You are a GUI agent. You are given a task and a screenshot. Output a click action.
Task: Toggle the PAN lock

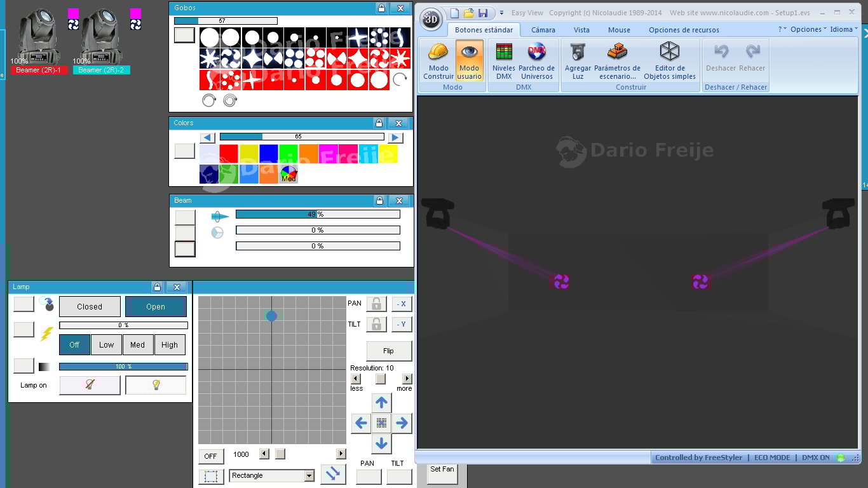pyautogui.click(x=376, y=304)
